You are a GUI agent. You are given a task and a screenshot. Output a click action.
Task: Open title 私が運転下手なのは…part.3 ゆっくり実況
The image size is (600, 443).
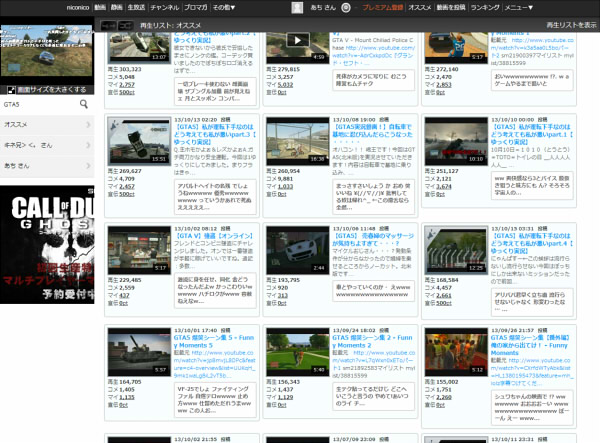[x=215, y=134]
